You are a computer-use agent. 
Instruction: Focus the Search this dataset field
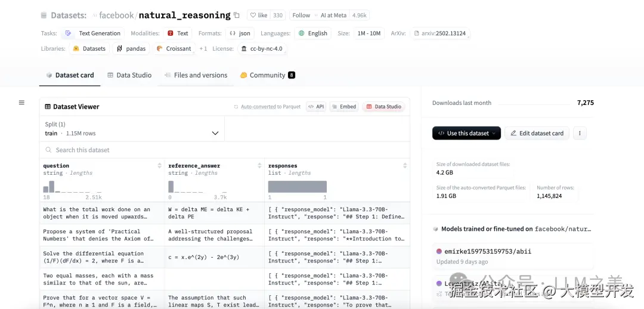coord(225,150)
